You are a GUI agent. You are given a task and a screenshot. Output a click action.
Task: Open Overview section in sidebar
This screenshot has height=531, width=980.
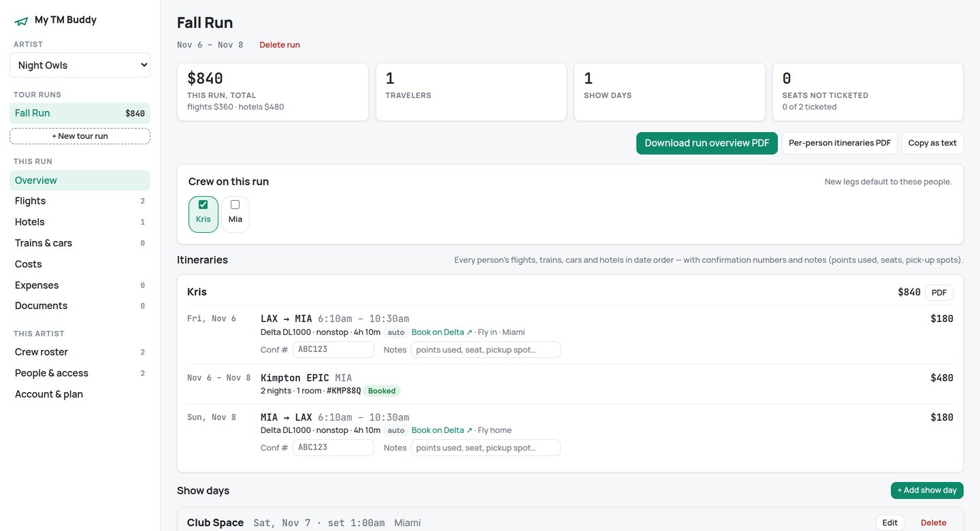point(80,180)
